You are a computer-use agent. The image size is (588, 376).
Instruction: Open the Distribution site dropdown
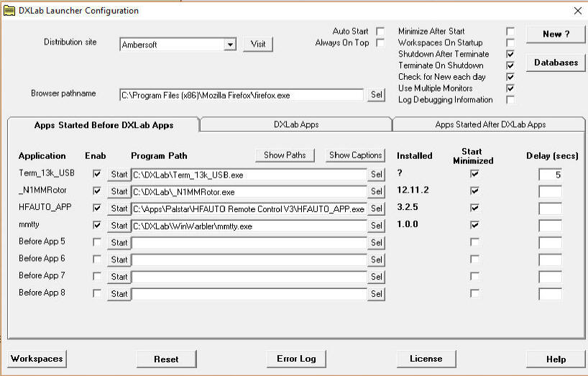click(x=229, y=45)
